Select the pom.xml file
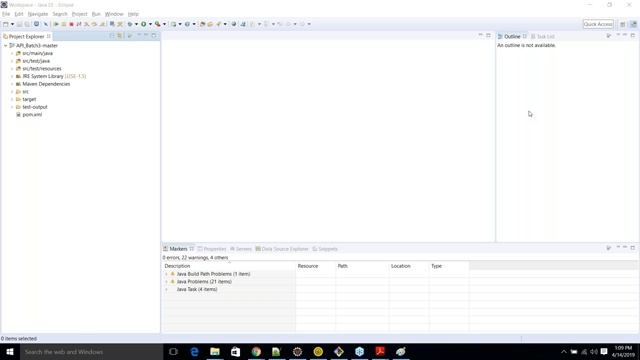The width and height of the screenshot is (640, 360). (x=32, y=115)
